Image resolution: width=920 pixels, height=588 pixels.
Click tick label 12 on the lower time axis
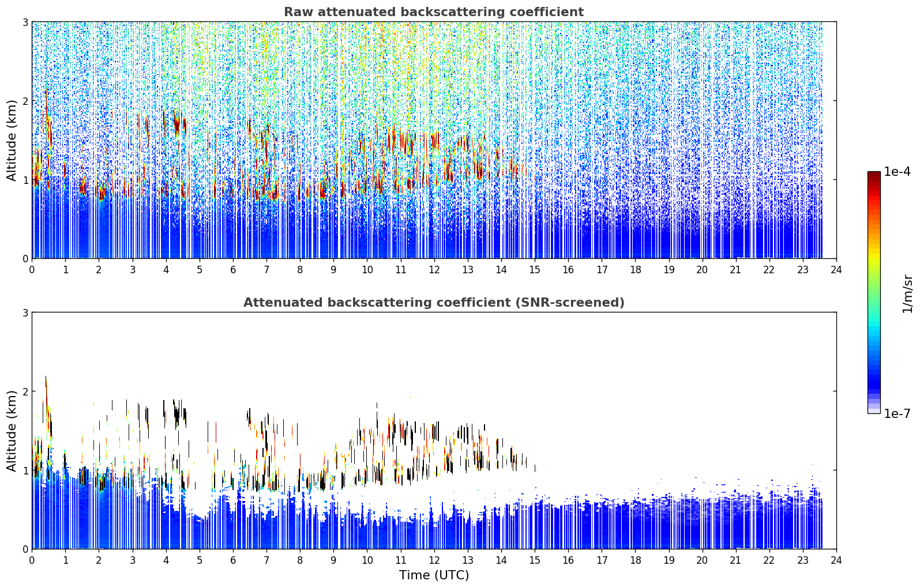click(x=434, y=560)
